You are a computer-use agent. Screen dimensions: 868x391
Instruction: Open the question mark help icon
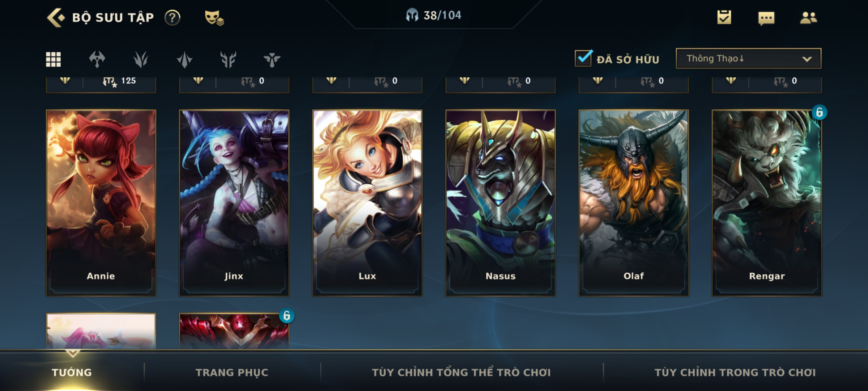(172, 17)
